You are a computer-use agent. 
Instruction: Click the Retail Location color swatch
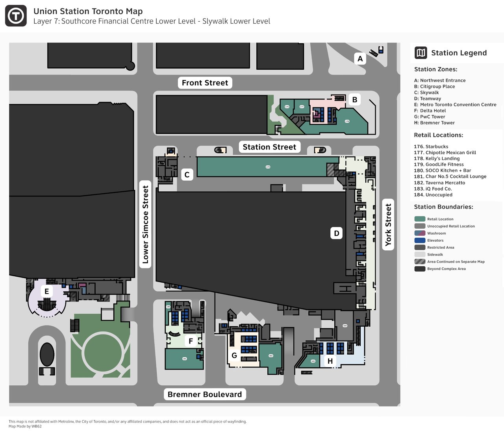click(420, 219)
